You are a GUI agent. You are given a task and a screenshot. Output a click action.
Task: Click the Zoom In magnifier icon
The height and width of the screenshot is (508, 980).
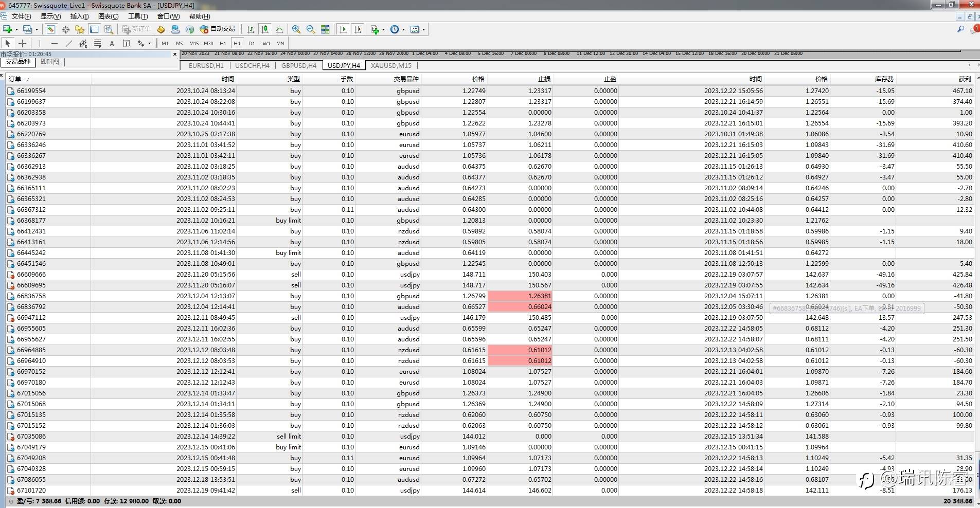pyautogui.click(x=296, y=29)
